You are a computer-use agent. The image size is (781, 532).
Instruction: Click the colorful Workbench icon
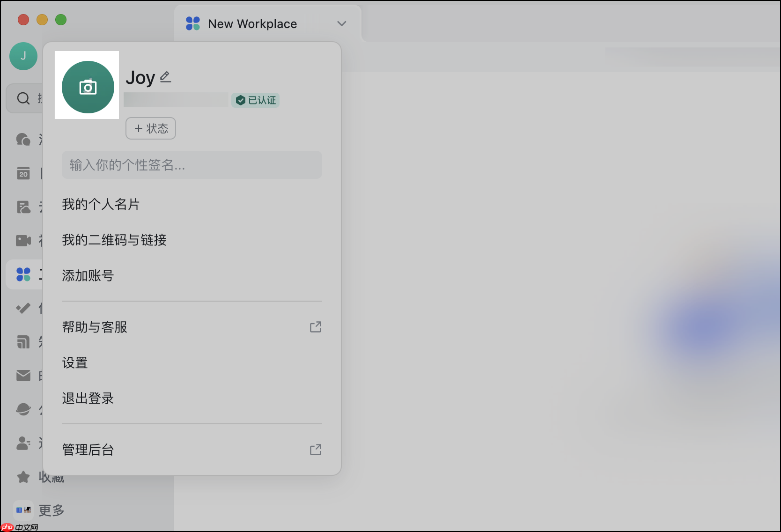23,274
